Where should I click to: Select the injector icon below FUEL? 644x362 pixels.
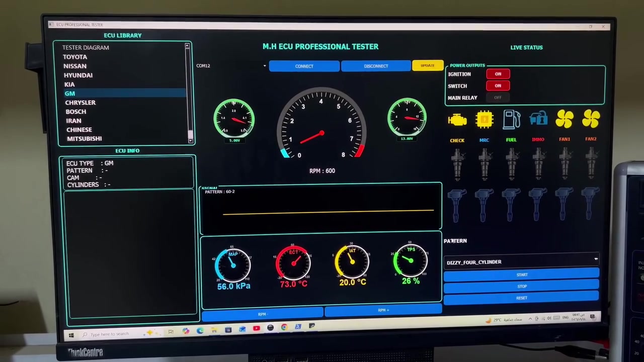tap(511, 163)
